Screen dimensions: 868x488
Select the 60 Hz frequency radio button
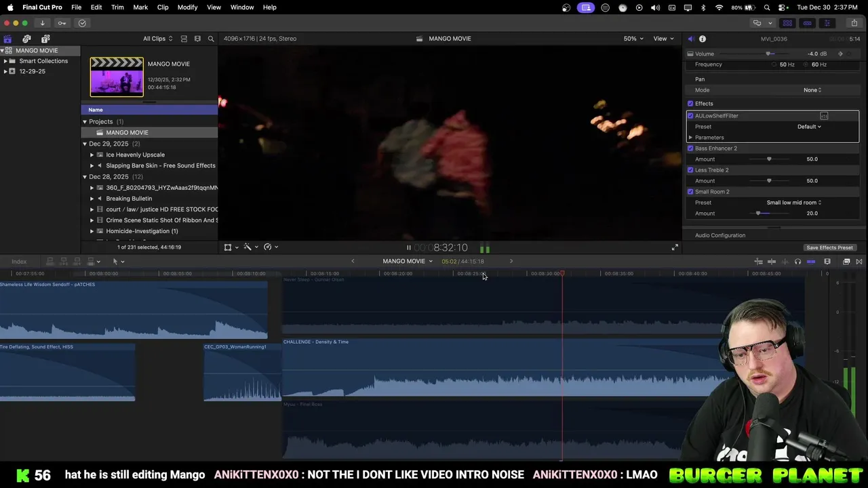pyautogui.click(x=806, y=64)
